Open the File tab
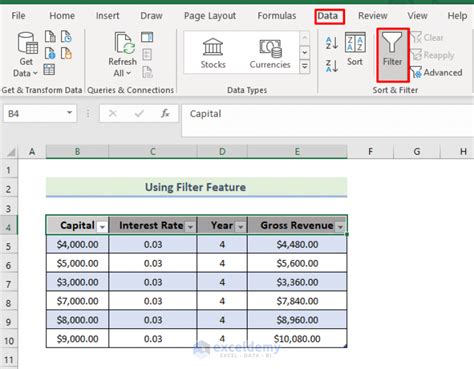The height and width of the screenshot is (369, 474). pos(18,16)
